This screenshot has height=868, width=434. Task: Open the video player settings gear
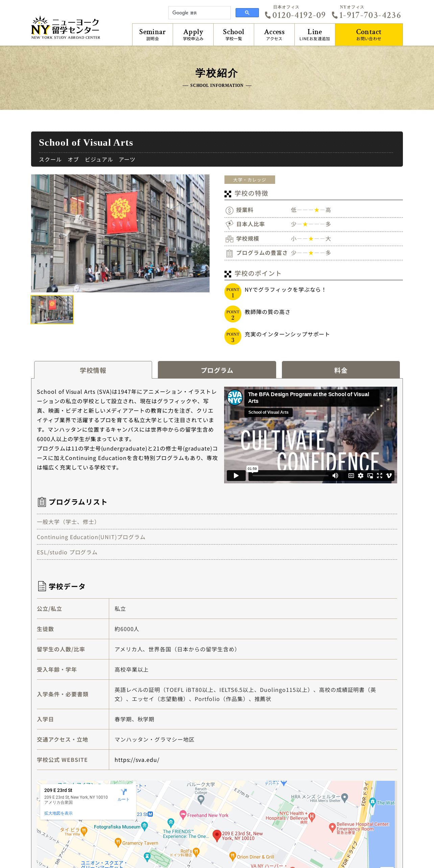[361, 476]
